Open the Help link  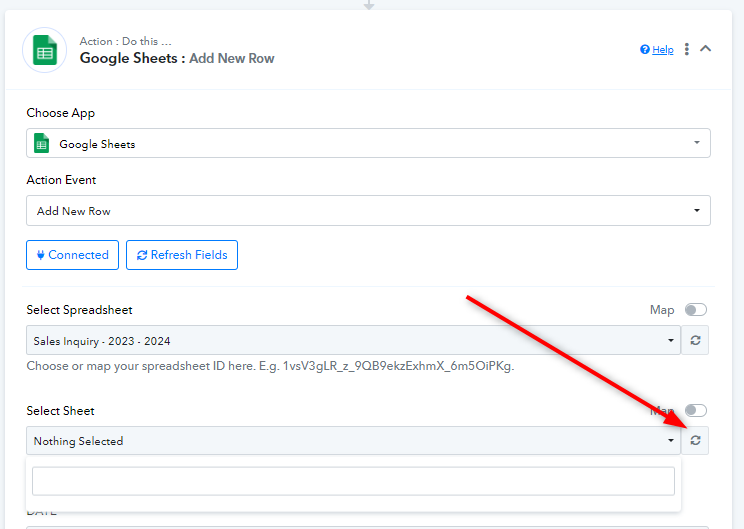pos(663,50)
